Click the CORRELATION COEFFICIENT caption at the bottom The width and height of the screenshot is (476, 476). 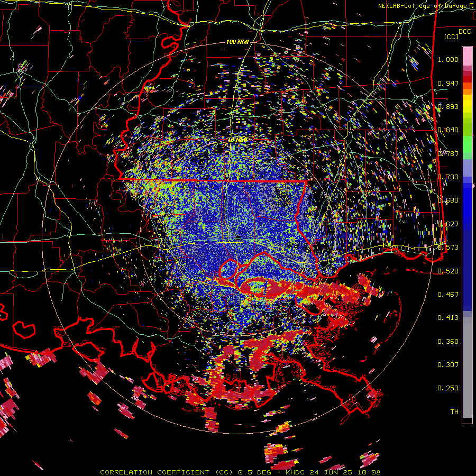[x=167, y=472]
